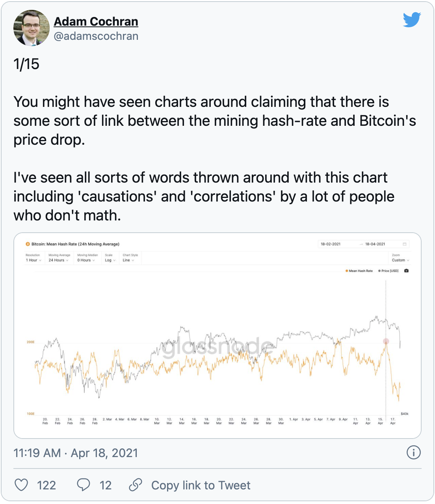Click the calendar icon in date range

405,244
